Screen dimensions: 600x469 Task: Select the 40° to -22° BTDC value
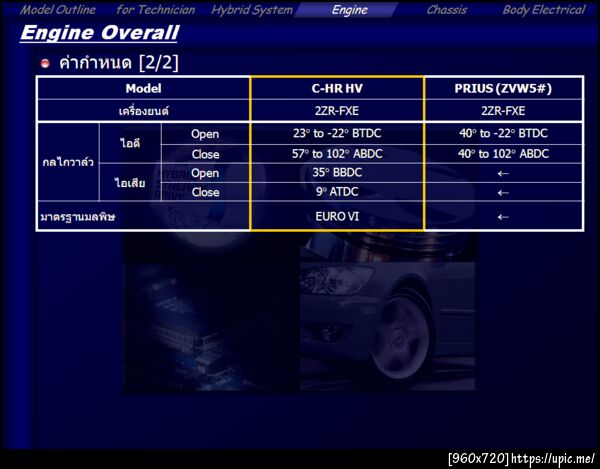[503, 133]
